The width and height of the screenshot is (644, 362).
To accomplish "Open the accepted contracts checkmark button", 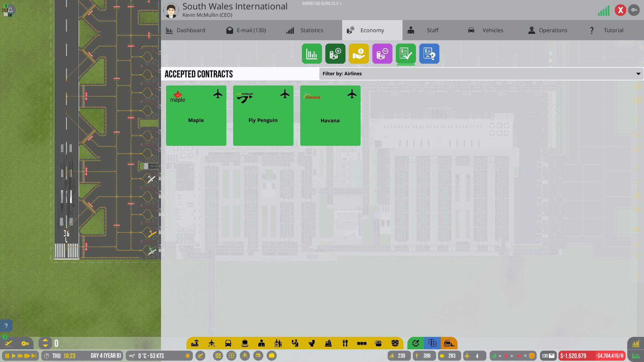I will pos(406,54).
